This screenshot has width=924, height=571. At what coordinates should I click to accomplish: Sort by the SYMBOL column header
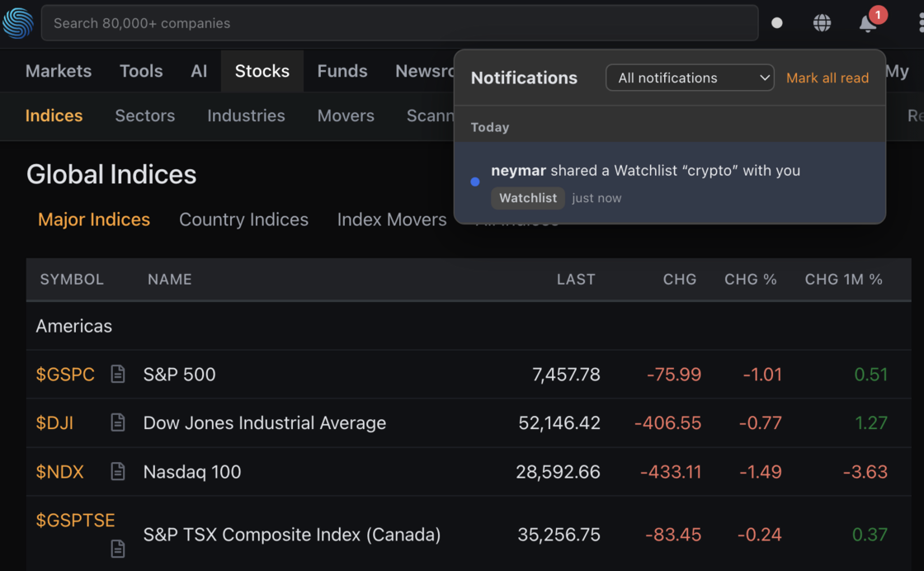tap(72, 280)
